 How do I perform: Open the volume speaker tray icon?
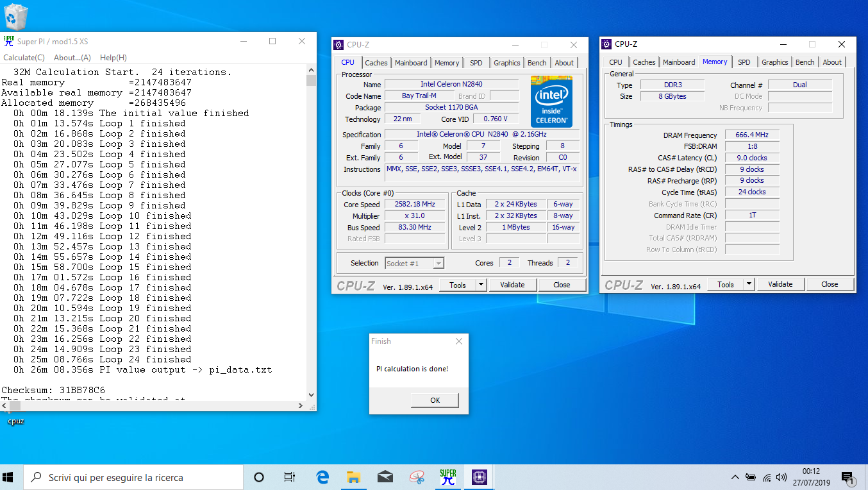pyautogui.click(x=781, y=478)
